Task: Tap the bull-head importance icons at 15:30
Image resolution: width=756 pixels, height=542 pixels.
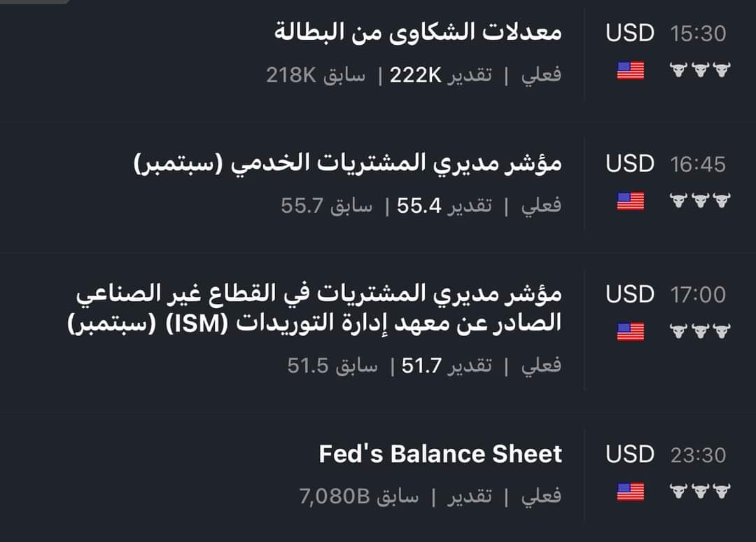Action: coord(699,70)
